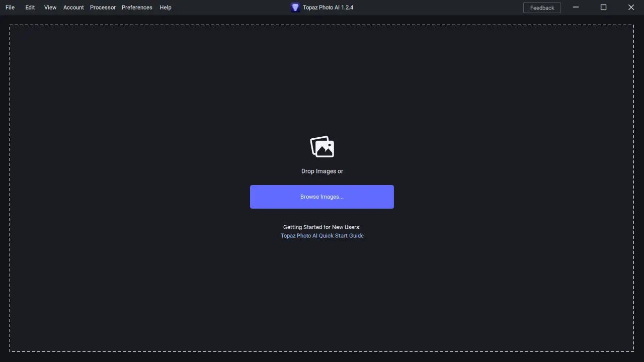Screen dimensions: 644x362
Task: Open the Edit menu
Action: coord(30,8)
